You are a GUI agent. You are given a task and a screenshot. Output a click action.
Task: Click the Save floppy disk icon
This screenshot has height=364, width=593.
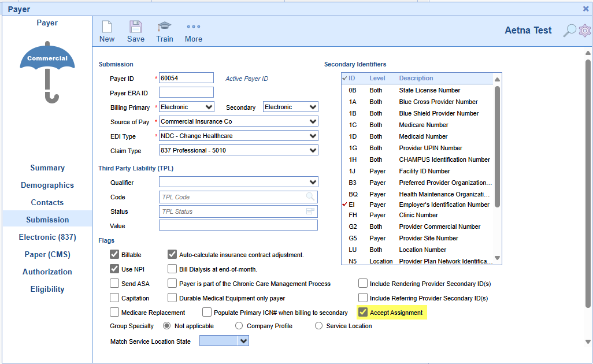(136, 27)
